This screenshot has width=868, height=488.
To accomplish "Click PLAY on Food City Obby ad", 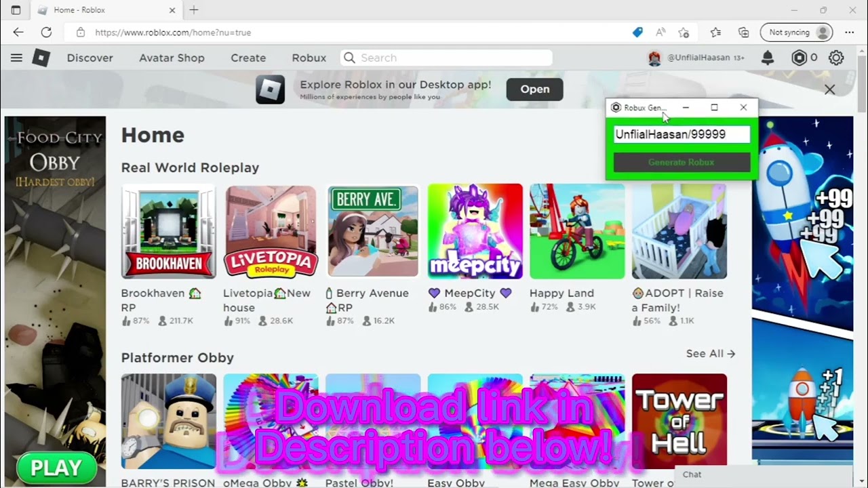I will [x=56, y=468].
